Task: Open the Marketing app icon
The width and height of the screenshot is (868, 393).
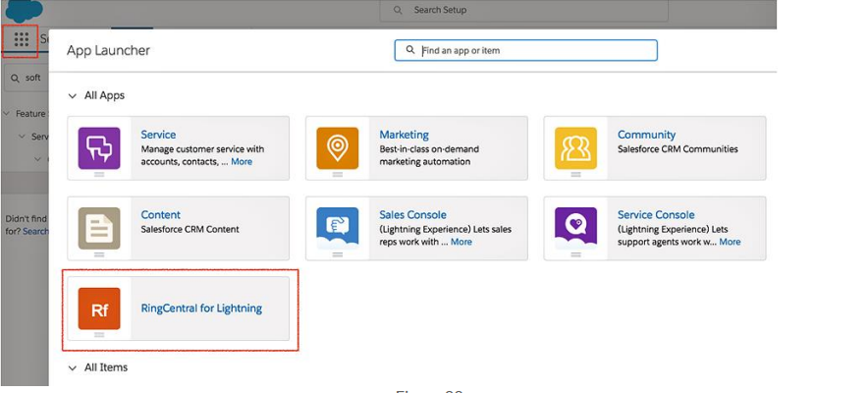Action: point(337,147)
